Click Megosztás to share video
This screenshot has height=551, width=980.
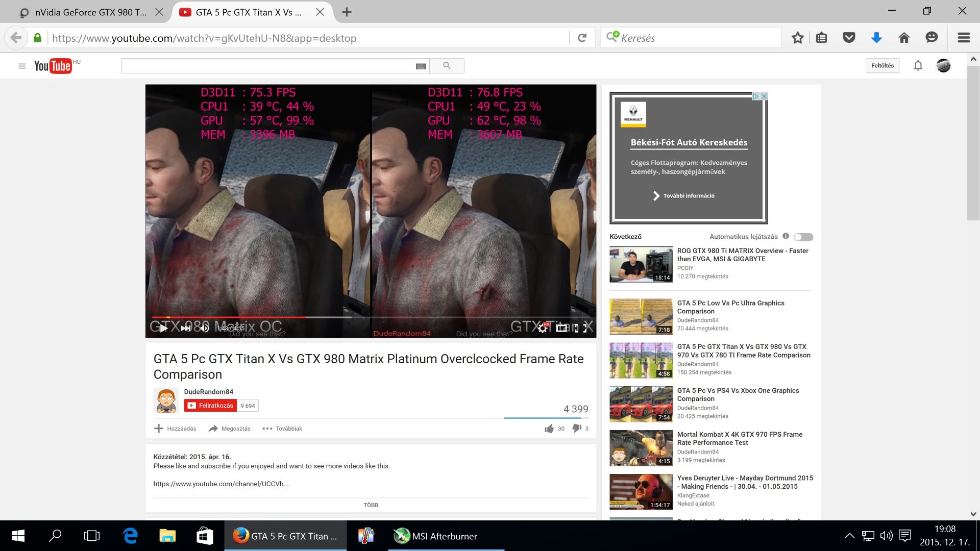pos(230,429)
